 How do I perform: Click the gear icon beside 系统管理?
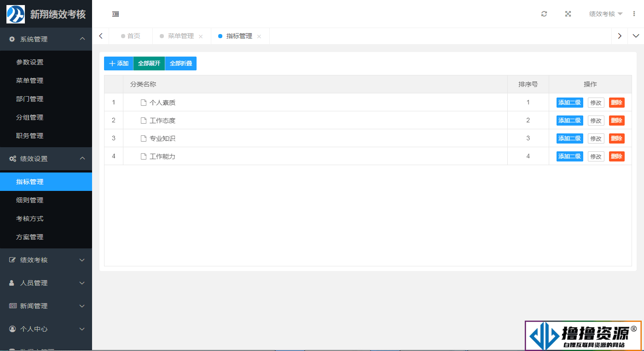pyautogui.click(x=12, y=39)
